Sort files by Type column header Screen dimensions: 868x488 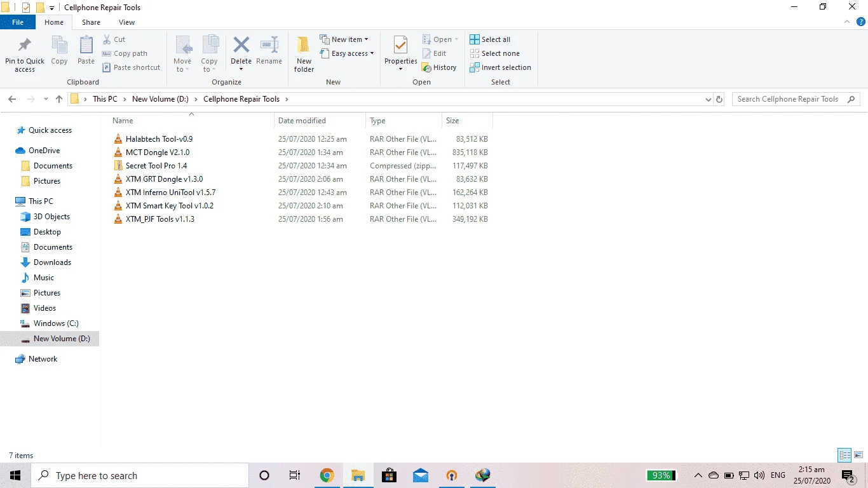click(403, 121)
